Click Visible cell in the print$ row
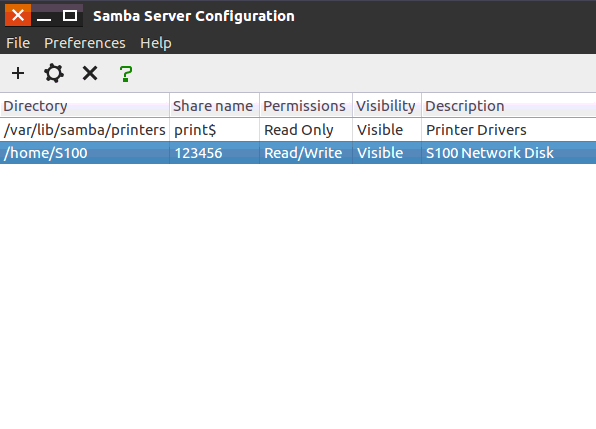This screenshot has width=596, height=429. tap(387, 130)
